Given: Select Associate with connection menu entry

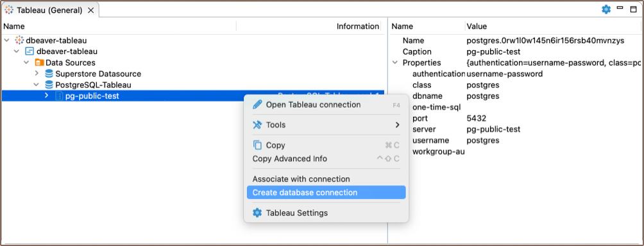Looking at the screenshot, I should pyautogui.click(x=301, y=179).
